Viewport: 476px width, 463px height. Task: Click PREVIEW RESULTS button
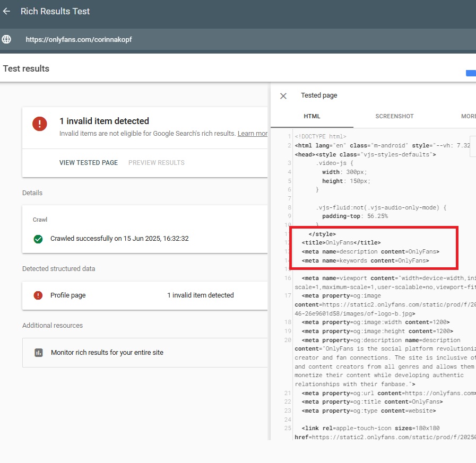pos(157,163)
